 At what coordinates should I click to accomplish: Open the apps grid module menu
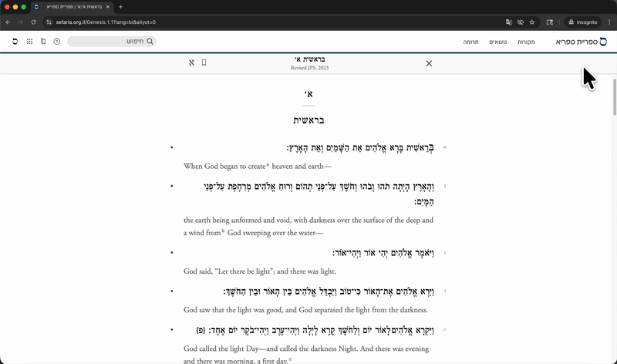[x=29, y=41]
